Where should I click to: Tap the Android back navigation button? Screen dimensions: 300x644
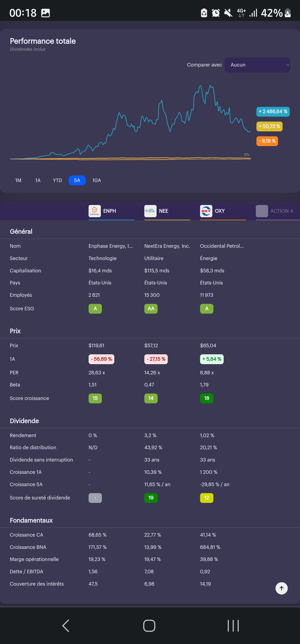pos(66,626)
